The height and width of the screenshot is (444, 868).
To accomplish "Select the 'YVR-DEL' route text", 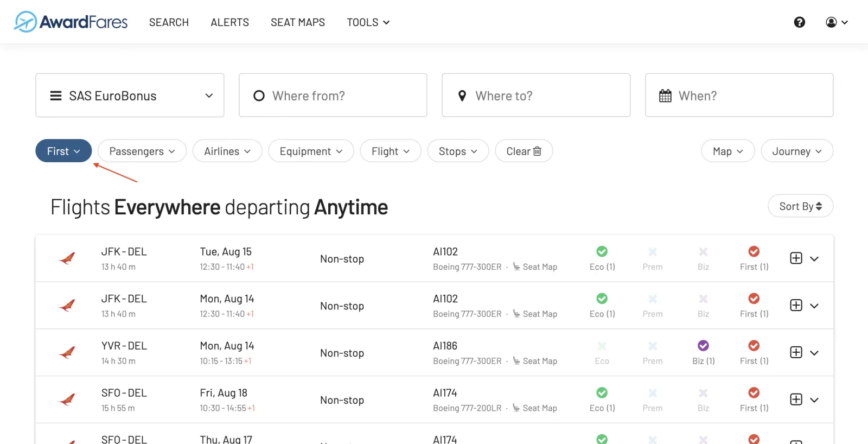I will (124, 346).
